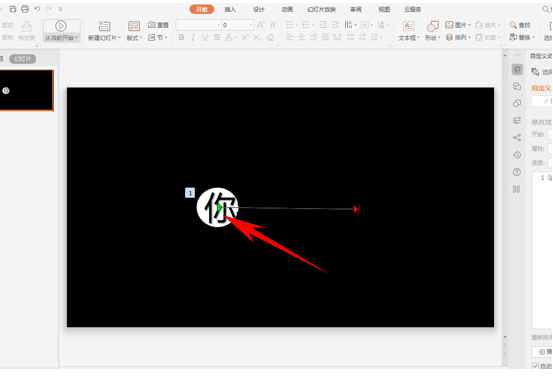Click the 重置 (Reset) button
This screenshot has height=376, width=553.
coord(158,25)
